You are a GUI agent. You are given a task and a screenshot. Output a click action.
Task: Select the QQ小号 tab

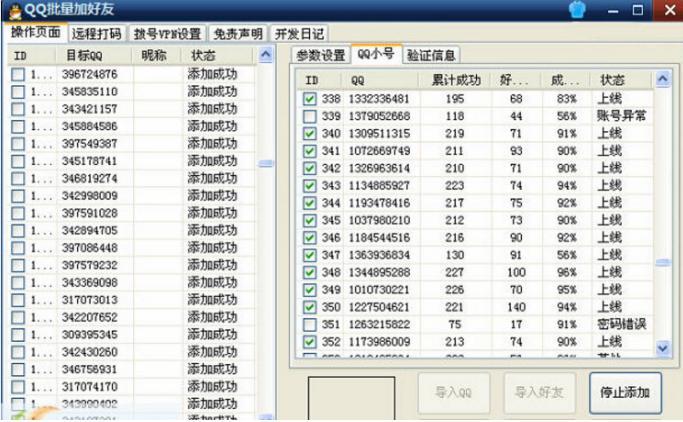pyautogui.click(x=376, y=54)
